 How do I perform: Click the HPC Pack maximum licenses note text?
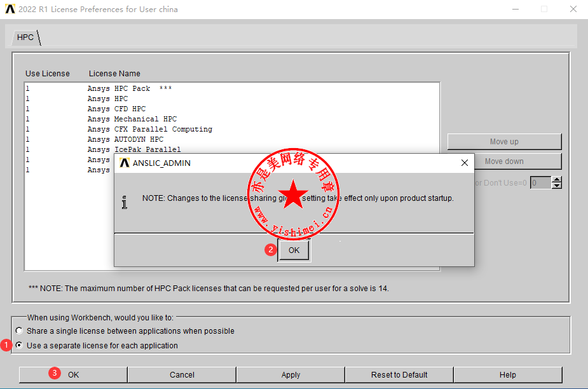coord(209,289)
